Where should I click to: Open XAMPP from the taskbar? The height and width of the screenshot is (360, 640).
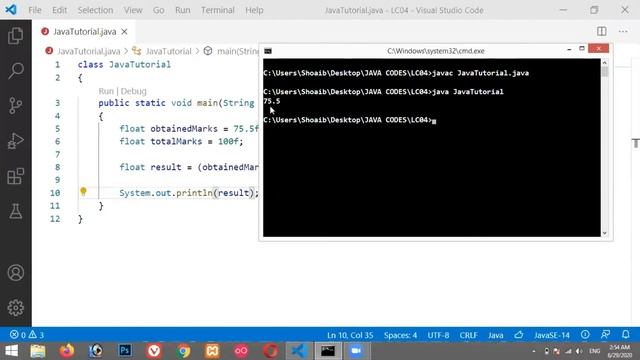[212, 351]
